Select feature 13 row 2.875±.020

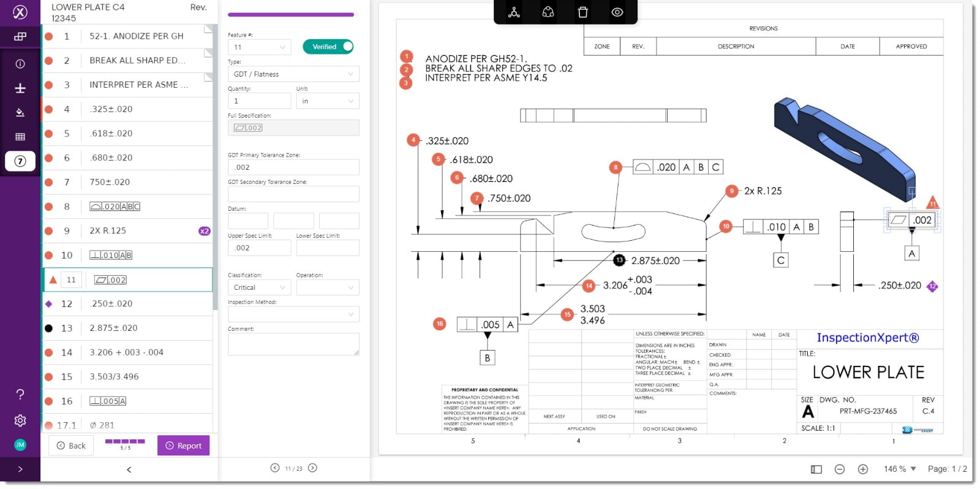(x=127, y=328)
